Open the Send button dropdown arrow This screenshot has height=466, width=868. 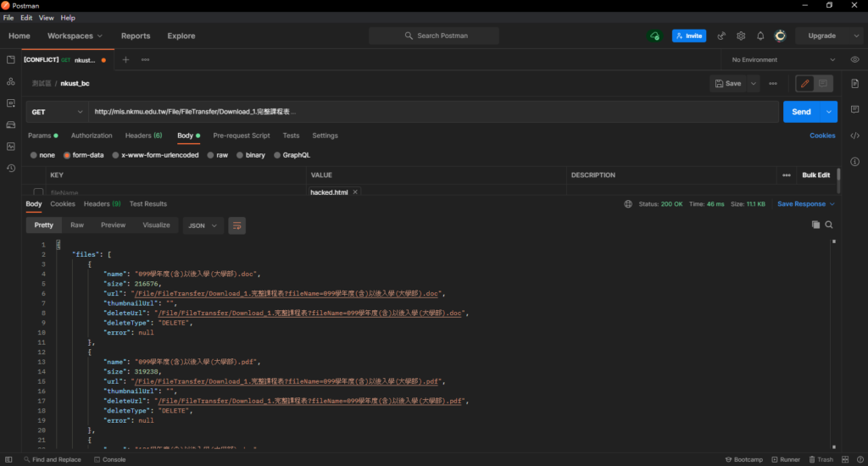(x=829, y=112)
